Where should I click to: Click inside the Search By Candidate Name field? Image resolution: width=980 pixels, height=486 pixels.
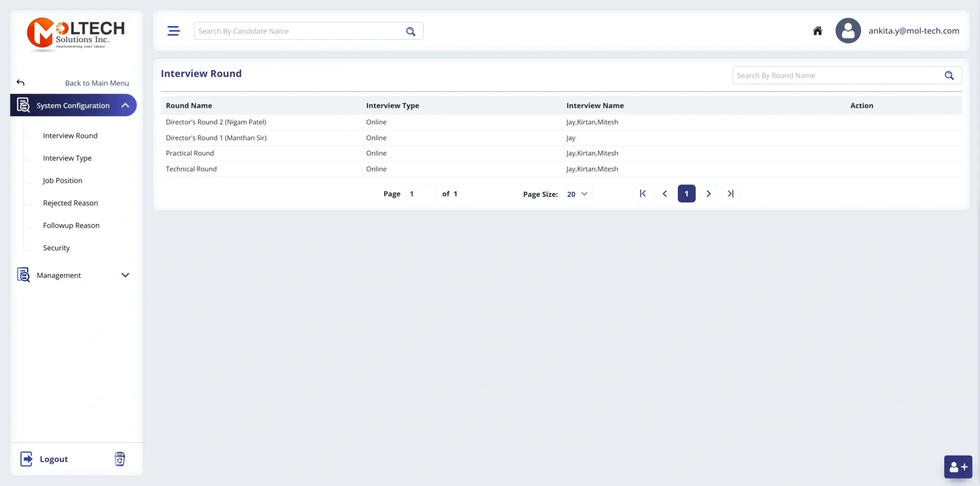click(296, 31)
